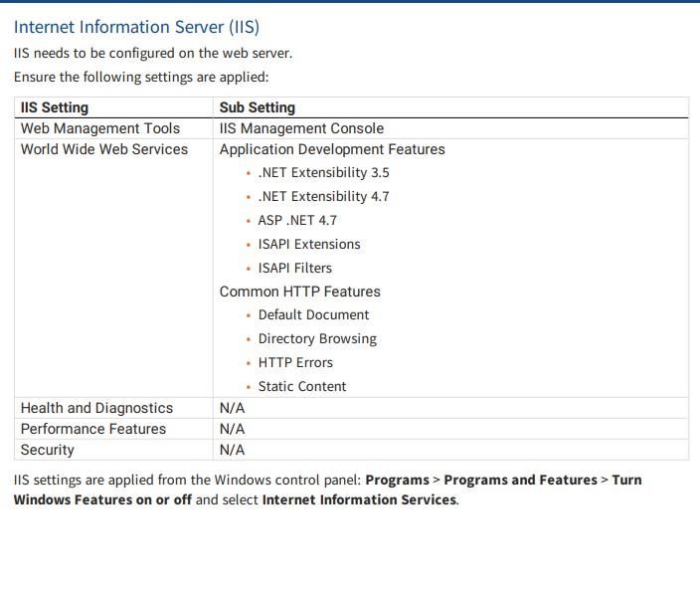The height and width of the screenshot is (591, 700).
Task: Click the .NET Extensibility 4.7 bullet item
Action: pos(323,196)
